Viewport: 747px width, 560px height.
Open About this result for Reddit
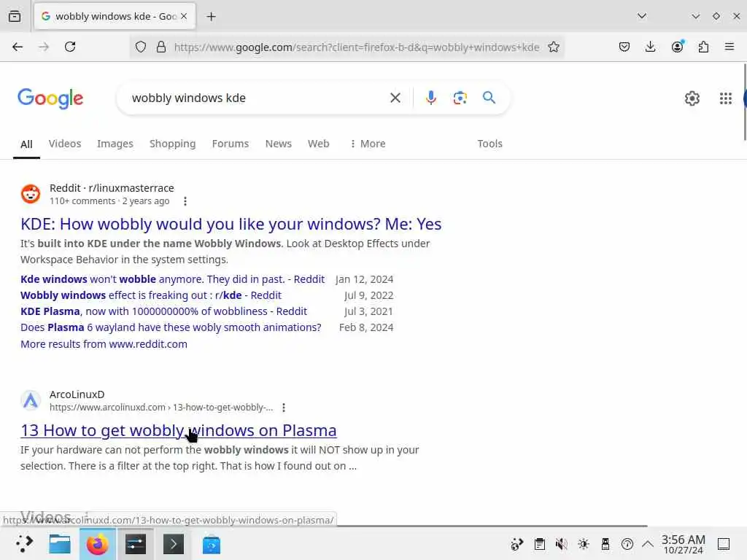[x=185, y=201]
